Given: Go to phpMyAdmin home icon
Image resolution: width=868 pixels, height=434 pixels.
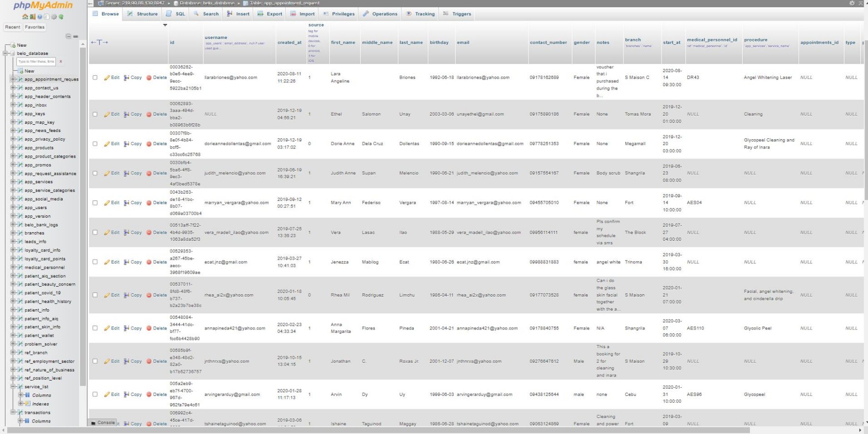Looking at the screenshot, I should point(25,17).
